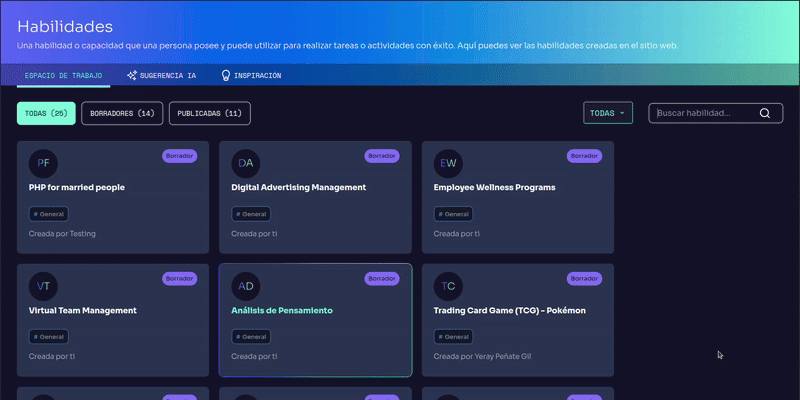The image size is (800, 400).
Task: Click the DA avatar icon
Action: (x=245, y=163)
